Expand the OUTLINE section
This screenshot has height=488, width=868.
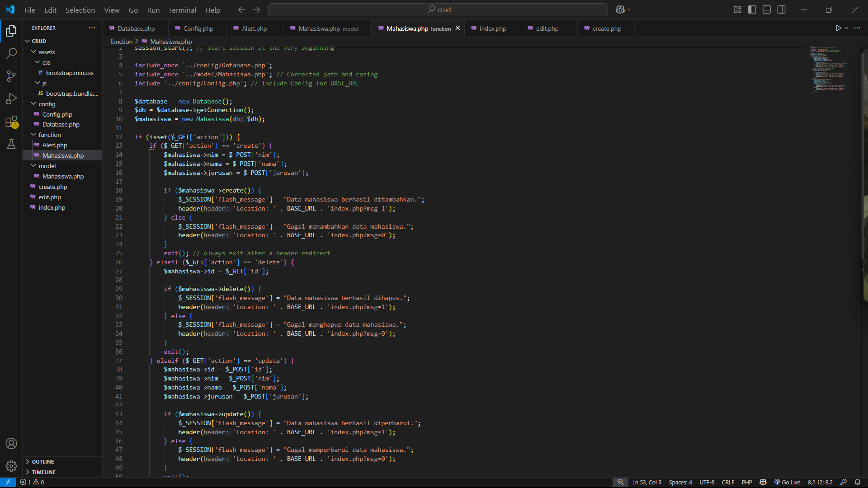tap(42, 461)
